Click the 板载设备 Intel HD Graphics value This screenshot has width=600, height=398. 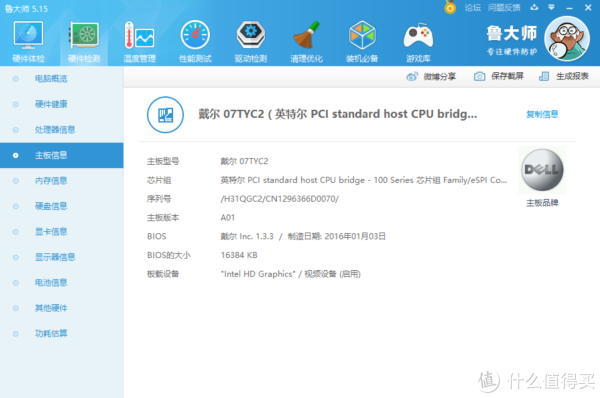pos(290,274)
